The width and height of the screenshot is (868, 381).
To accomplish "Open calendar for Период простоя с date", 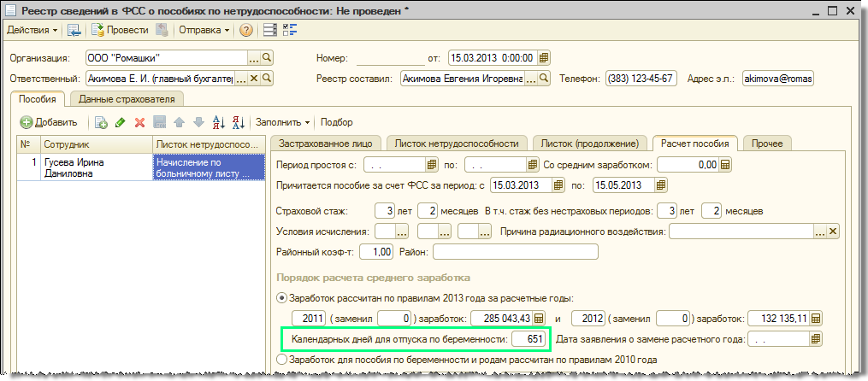I will [432, 164].
